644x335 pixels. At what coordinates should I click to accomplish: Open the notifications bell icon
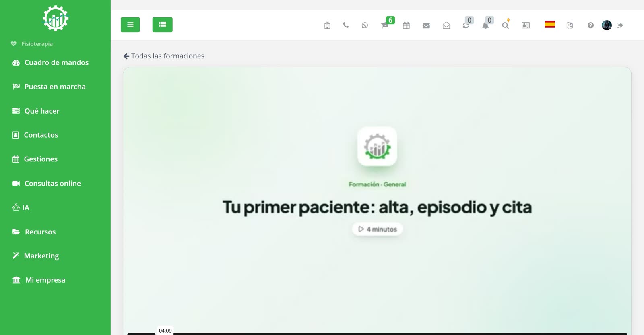[485, 25]
